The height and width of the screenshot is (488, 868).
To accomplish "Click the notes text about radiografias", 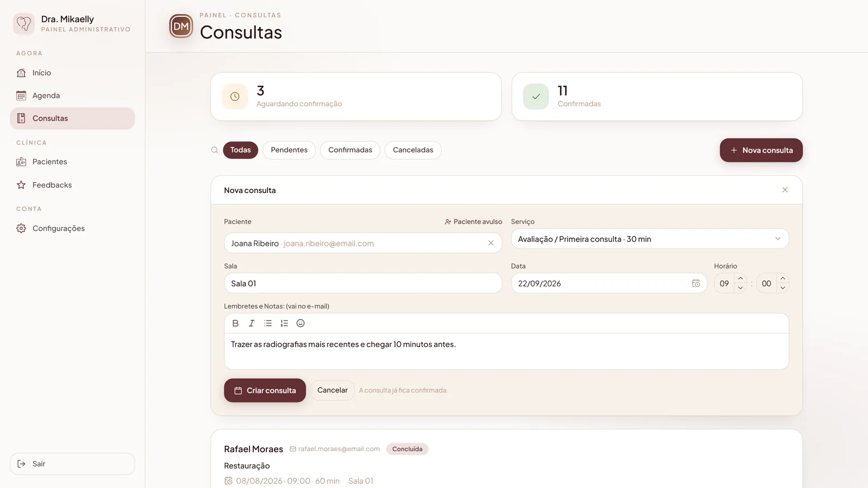I will (343, 344).
